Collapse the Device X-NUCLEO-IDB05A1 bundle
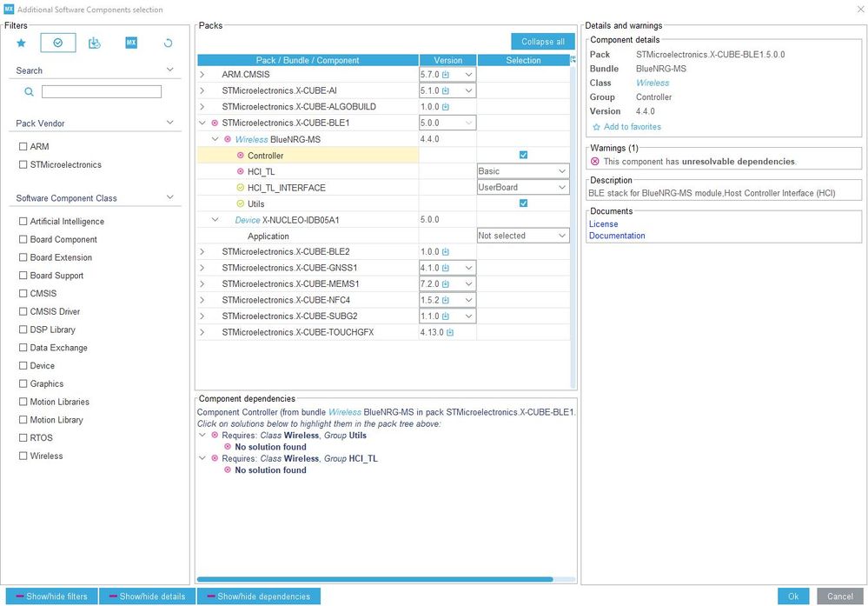Screen dimensions: 868x606 [x=215, y=220]
